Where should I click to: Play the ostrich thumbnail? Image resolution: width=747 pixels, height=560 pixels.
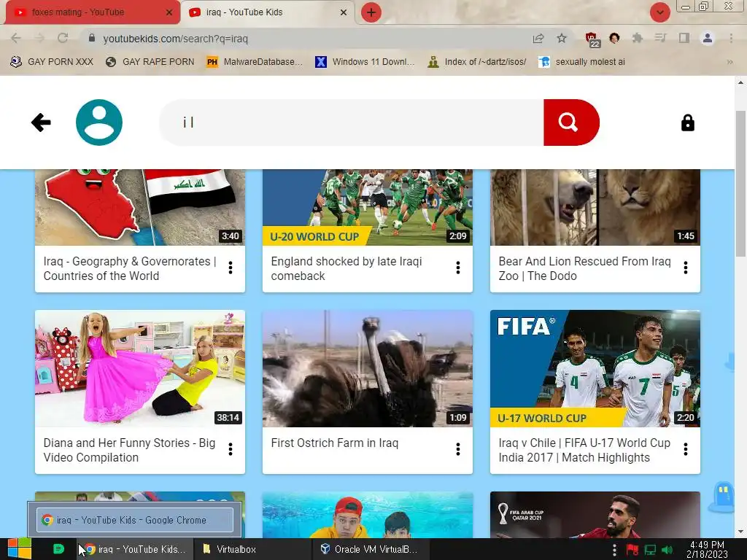[368, 368]
